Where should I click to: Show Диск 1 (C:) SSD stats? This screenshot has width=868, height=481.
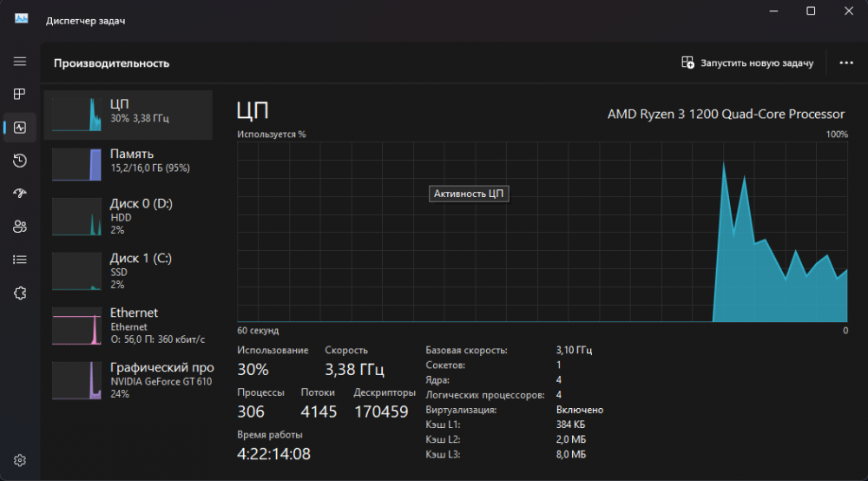pyautogui.click(x=128, y=271)
